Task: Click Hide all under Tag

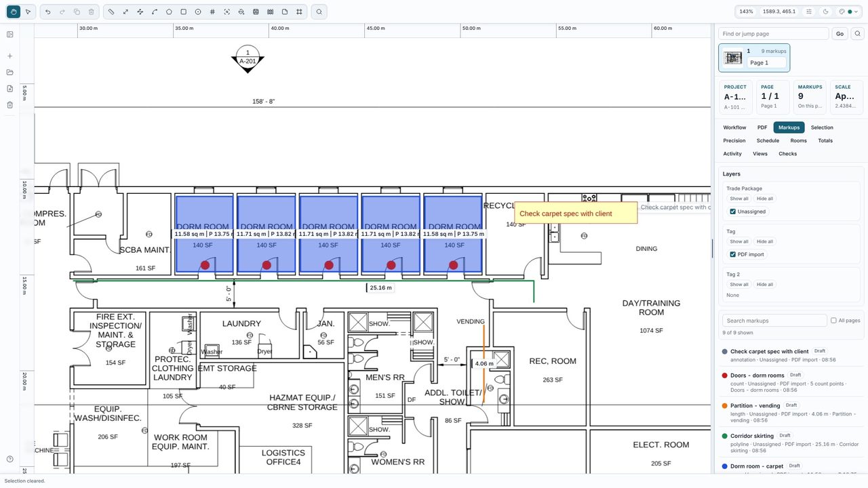Action: coord(765,241)
